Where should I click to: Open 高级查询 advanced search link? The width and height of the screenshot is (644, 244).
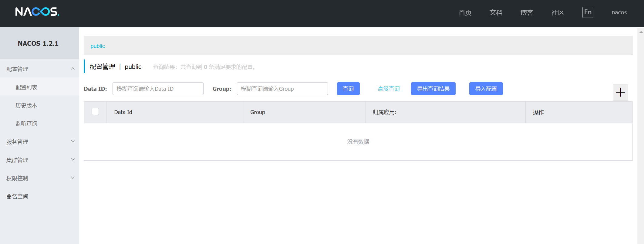389,89
